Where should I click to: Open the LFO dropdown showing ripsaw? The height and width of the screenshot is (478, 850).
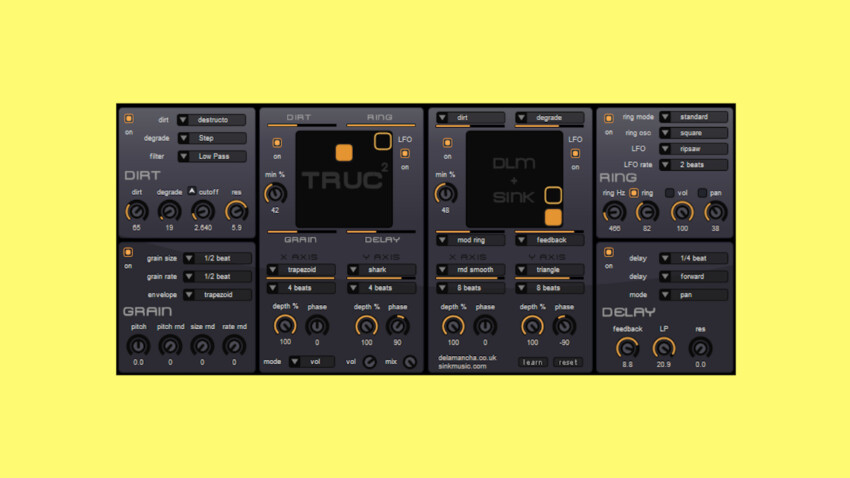tap(693, 148)
